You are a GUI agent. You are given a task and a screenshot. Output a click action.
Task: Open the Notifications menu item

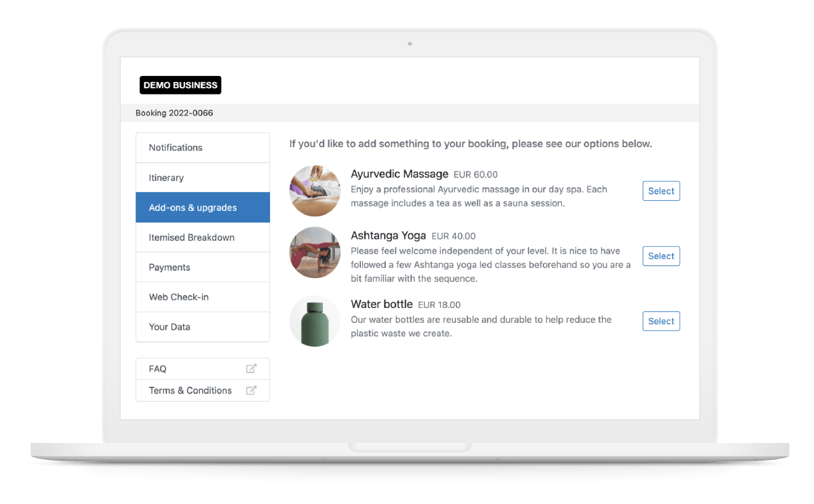pyautogui.click(x=203, y=147)
